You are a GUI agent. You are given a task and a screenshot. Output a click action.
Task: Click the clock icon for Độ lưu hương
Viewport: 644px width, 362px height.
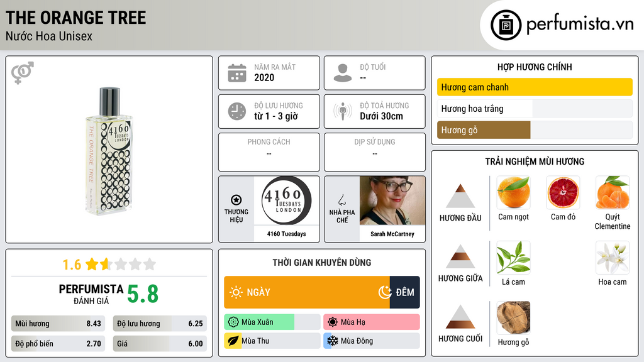[237, 111]
